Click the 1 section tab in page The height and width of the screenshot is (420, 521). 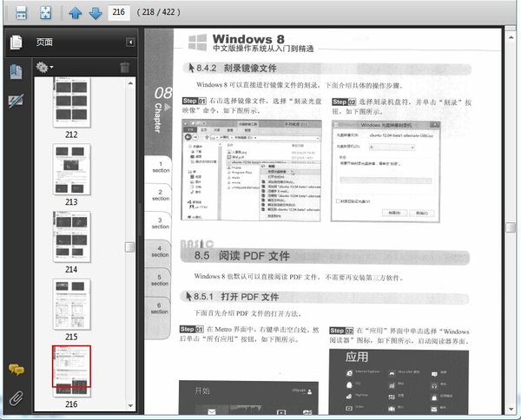coord(159,168)
